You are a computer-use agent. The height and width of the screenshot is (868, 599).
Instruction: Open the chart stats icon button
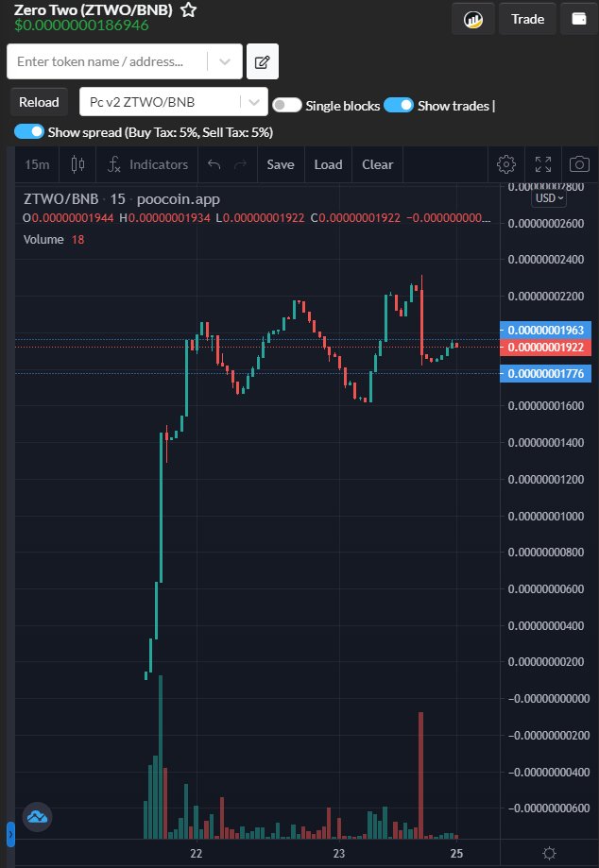[x=473, y=19]
